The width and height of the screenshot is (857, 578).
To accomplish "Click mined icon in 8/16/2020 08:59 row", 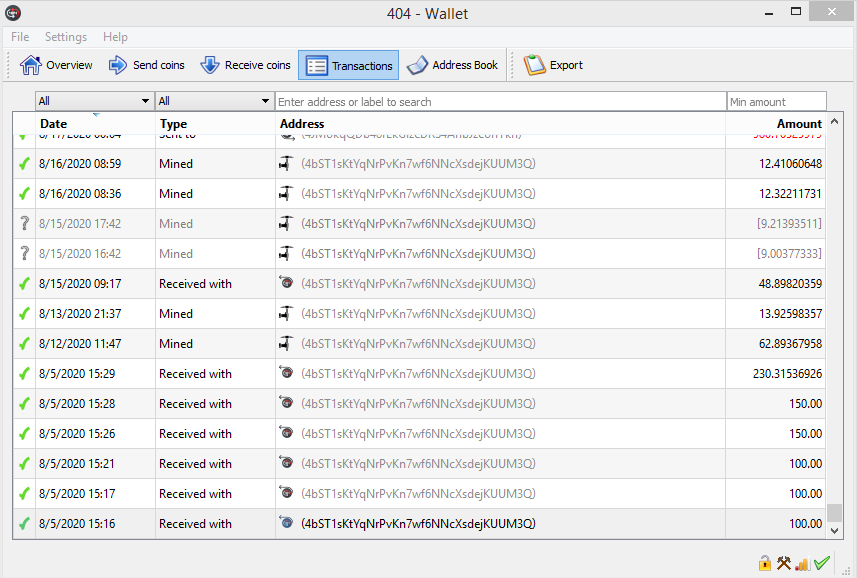I will (x=286, y=163).
